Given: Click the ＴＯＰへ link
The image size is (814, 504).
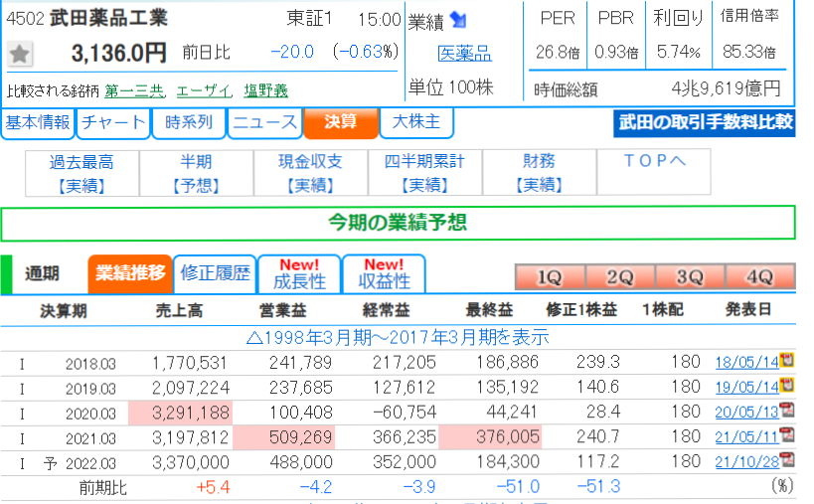Looking at the screenshot, I should (x=654, y=161).
